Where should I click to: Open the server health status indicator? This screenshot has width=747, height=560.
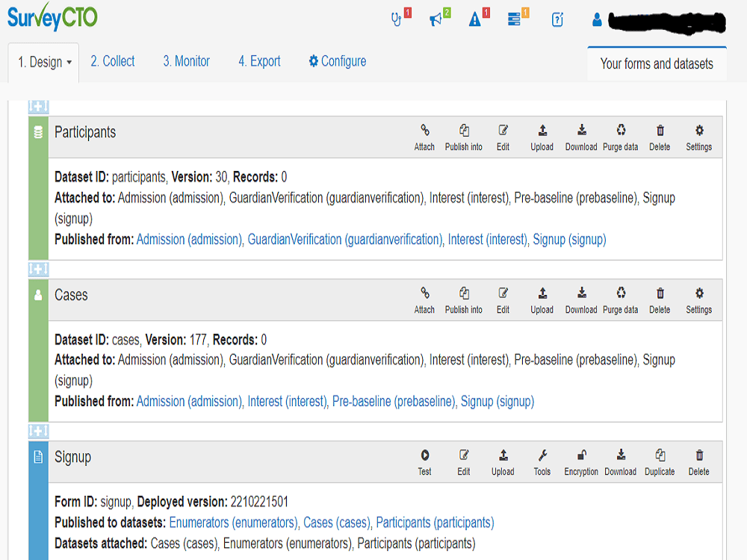pyautogui.click(x=397, y=19)
